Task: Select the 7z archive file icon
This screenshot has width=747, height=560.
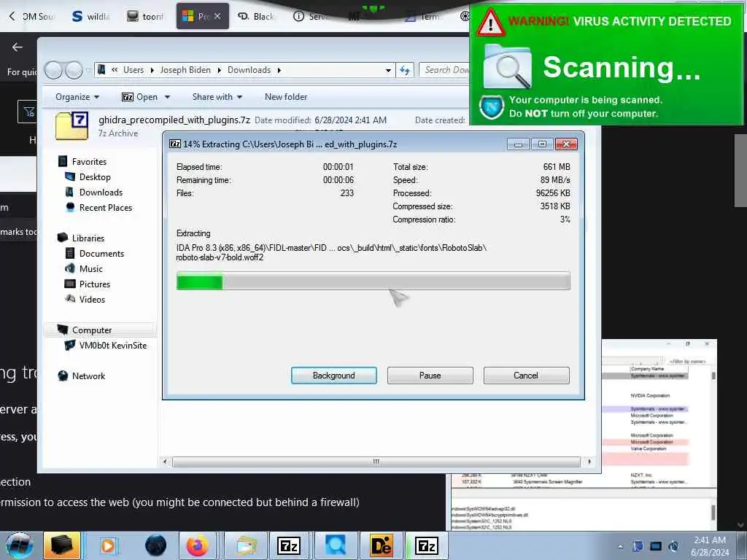Action: pyautogui.click(x=71, y=125)
